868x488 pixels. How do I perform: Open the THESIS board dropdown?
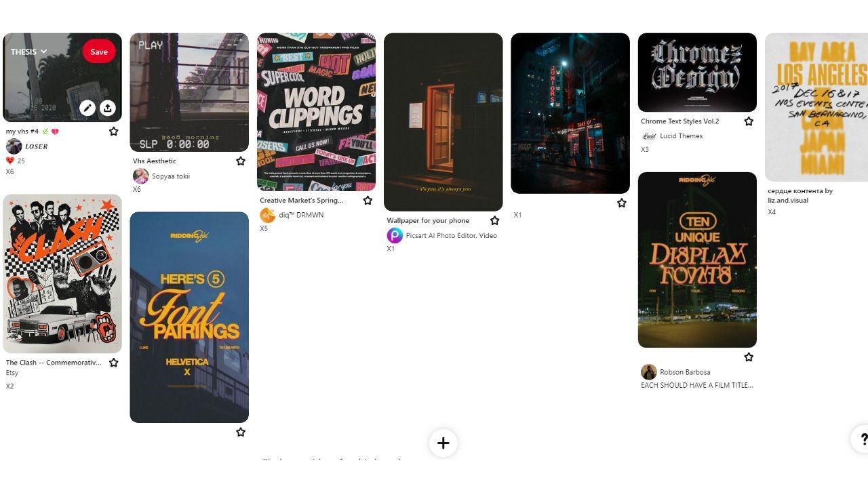tap(28, 52)
